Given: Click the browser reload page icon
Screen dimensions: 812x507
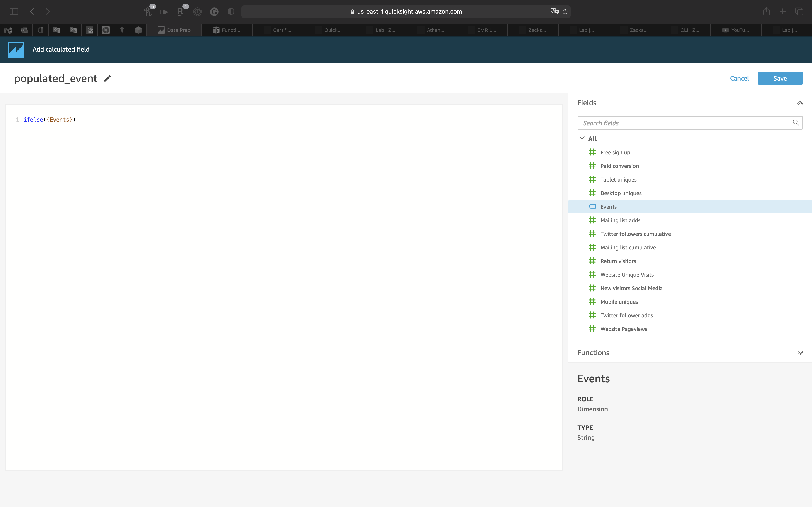Looking at the screenshot, I should tap(565, 12).
